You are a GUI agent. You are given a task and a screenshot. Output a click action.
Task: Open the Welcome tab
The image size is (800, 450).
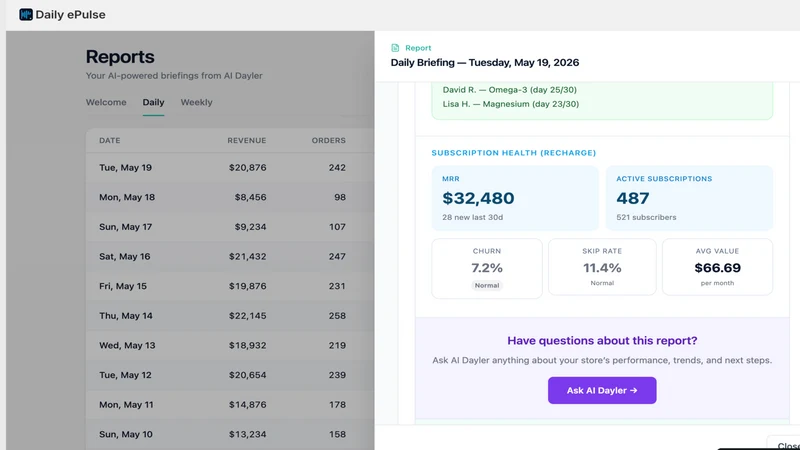tap(106, 102)
